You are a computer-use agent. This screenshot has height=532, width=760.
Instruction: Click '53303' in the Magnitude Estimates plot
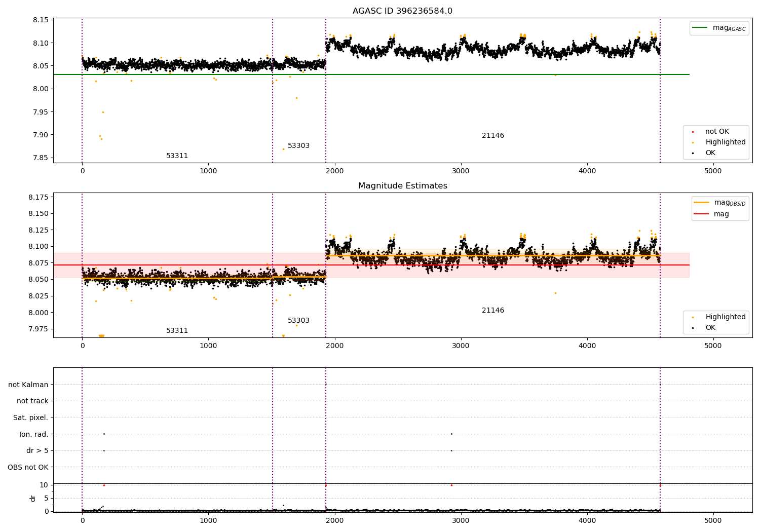[x=298, y=321]
